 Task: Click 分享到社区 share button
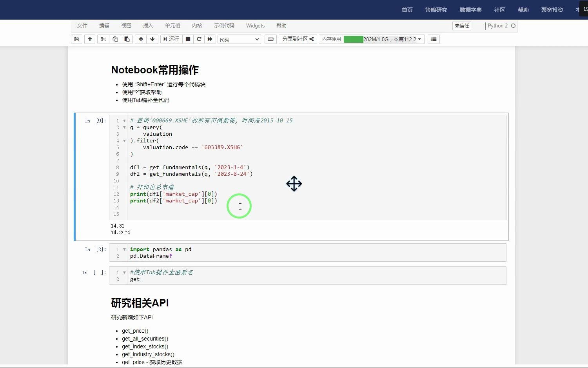[x=298, y=39]
